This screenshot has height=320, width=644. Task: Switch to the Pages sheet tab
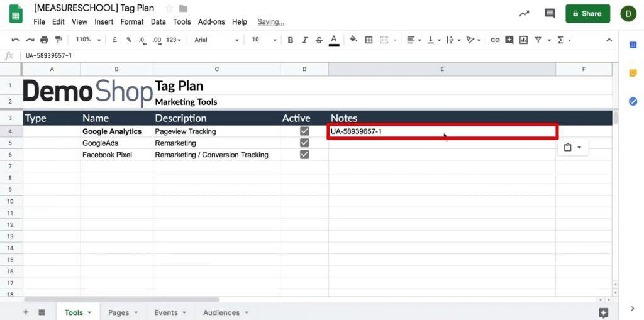pos(123,312)
